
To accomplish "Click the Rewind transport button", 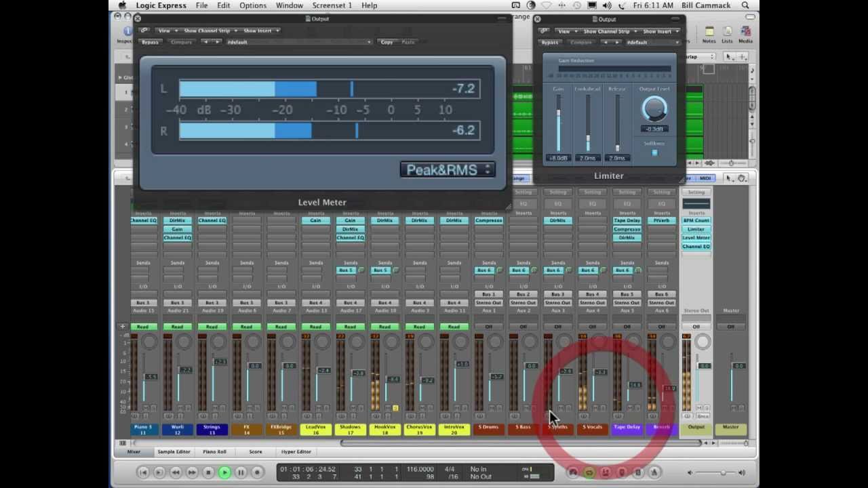I will click(175, 472).
